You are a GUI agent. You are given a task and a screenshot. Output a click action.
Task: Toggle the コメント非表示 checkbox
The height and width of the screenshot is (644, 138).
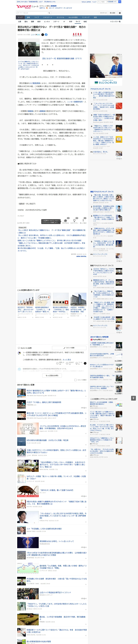tap(75, 380)
